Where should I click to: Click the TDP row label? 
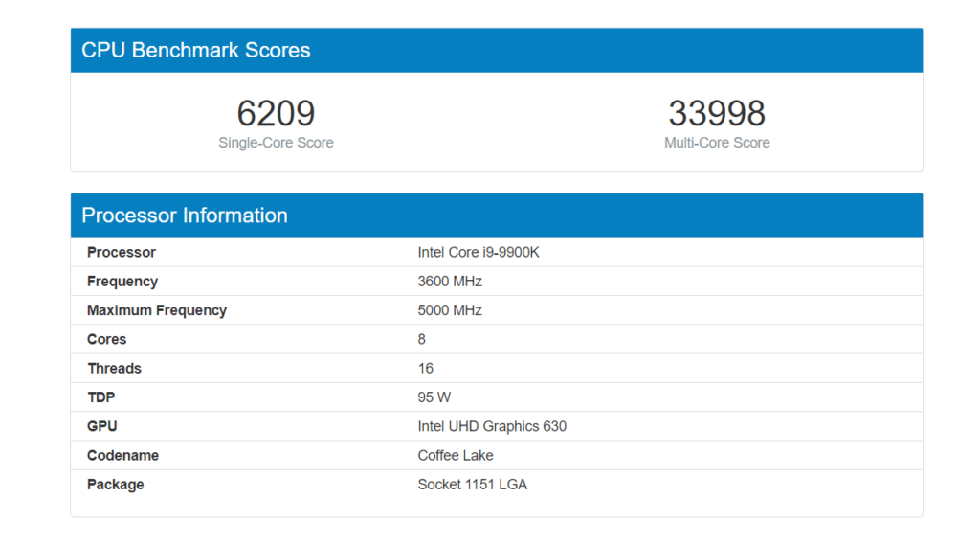pos(101,397)
